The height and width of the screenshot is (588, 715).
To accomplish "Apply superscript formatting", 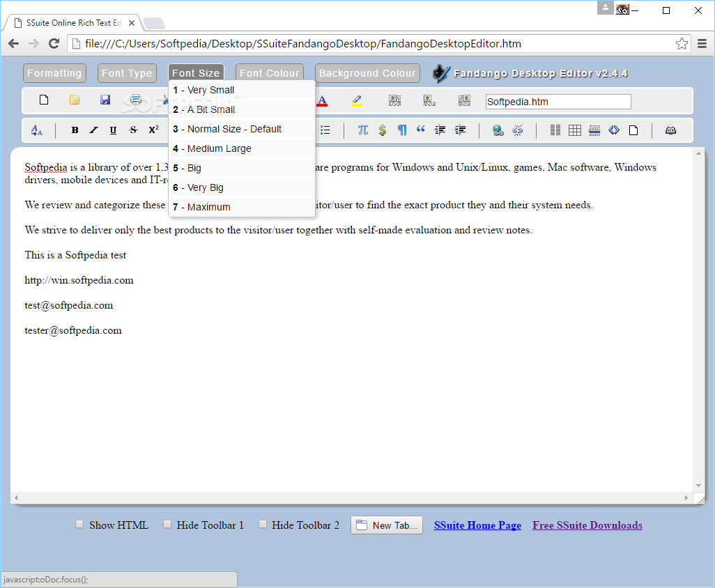I will [154, 130].
